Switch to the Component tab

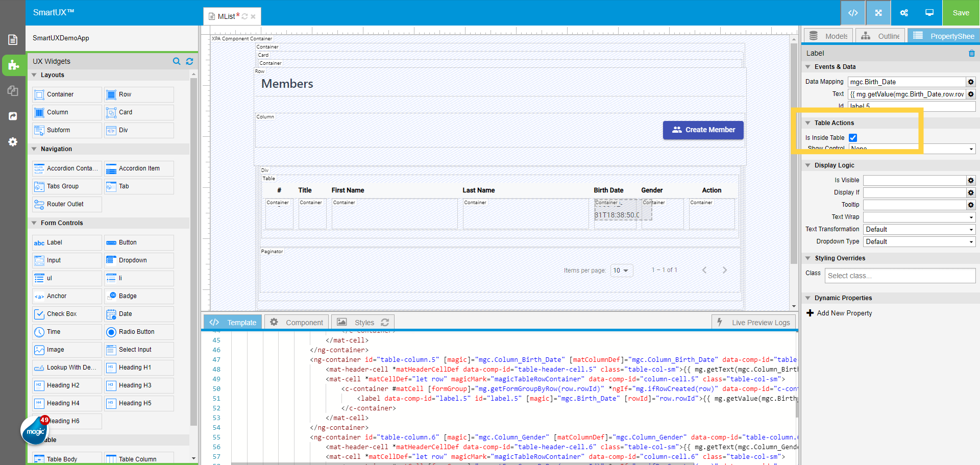(x=297, y=323)
